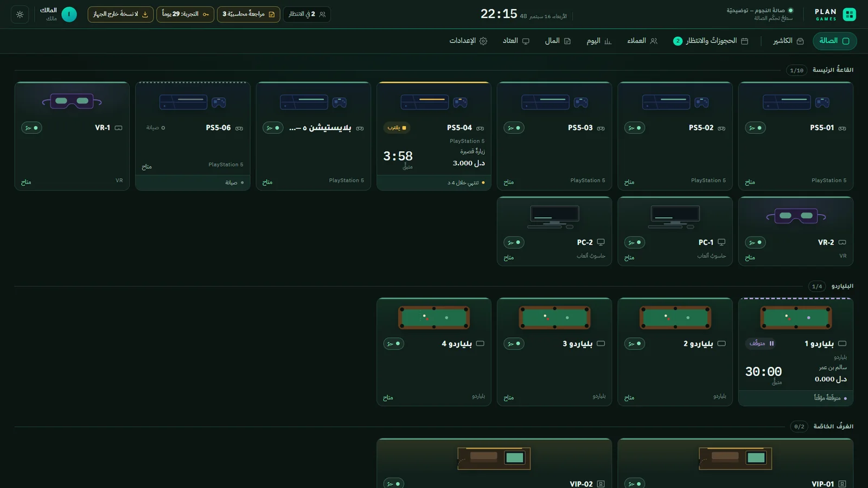Image resolution: width=868 pixels, height=488 pixels.
Task: Click the free status pill on PS5-02
Action: point(634,128)
